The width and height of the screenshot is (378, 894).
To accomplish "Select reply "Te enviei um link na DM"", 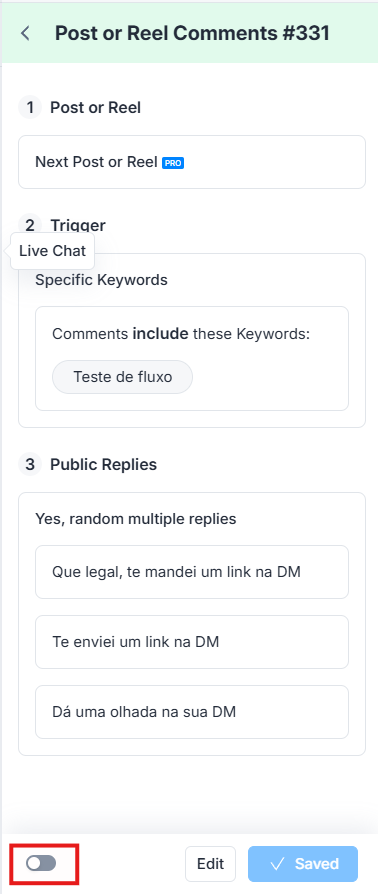I will pyautogui.click(x=192, y=642).
